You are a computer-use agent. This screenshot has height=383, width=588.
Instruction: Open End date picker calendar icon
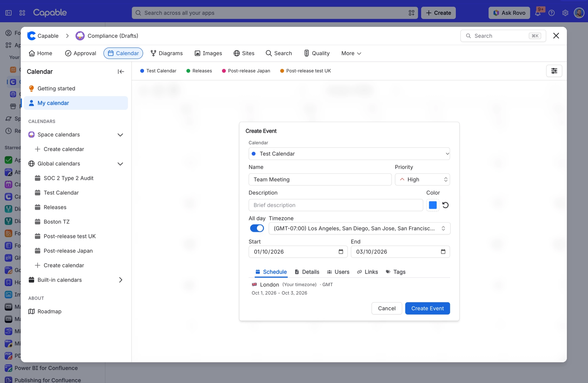coord(443,252)
